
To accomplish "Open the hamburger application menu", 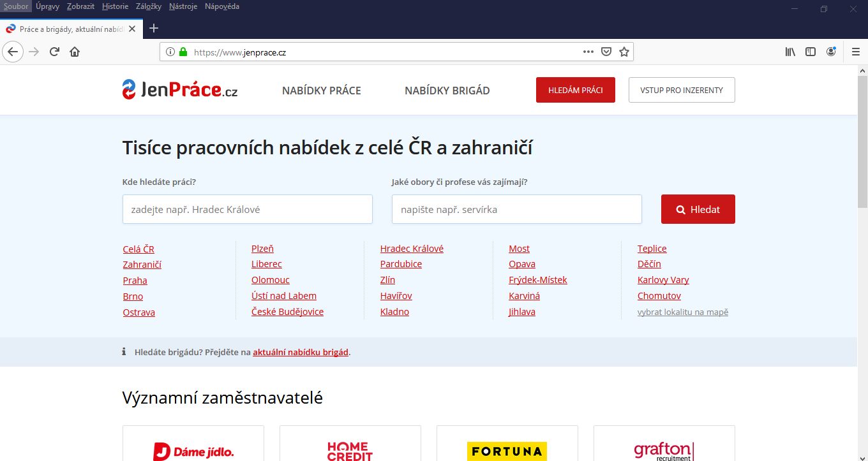I will tap(856, 52).
